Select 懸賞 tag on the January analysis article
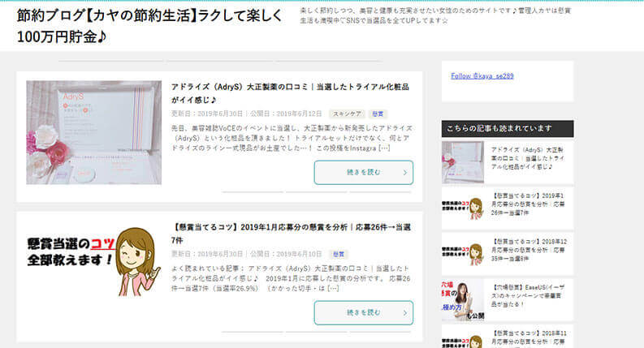The image size is (644, 348). pos(339,254)
